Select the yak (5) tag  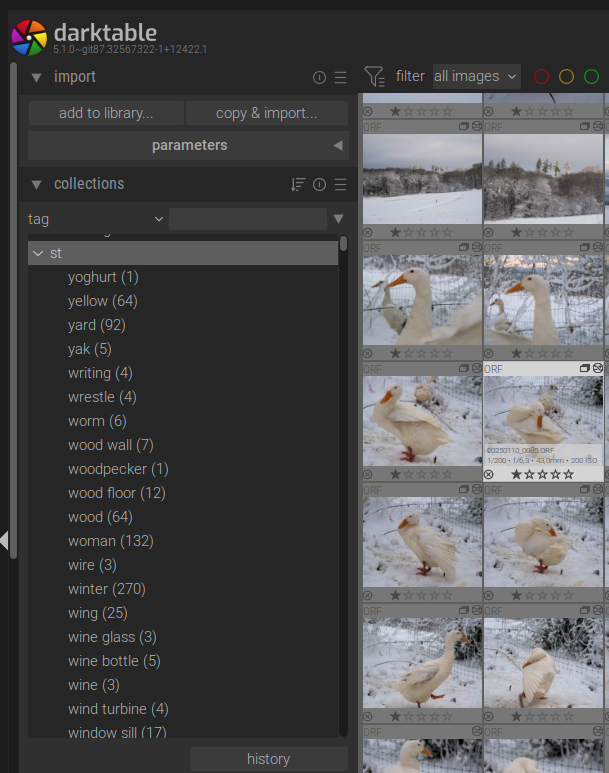(90, 349)
